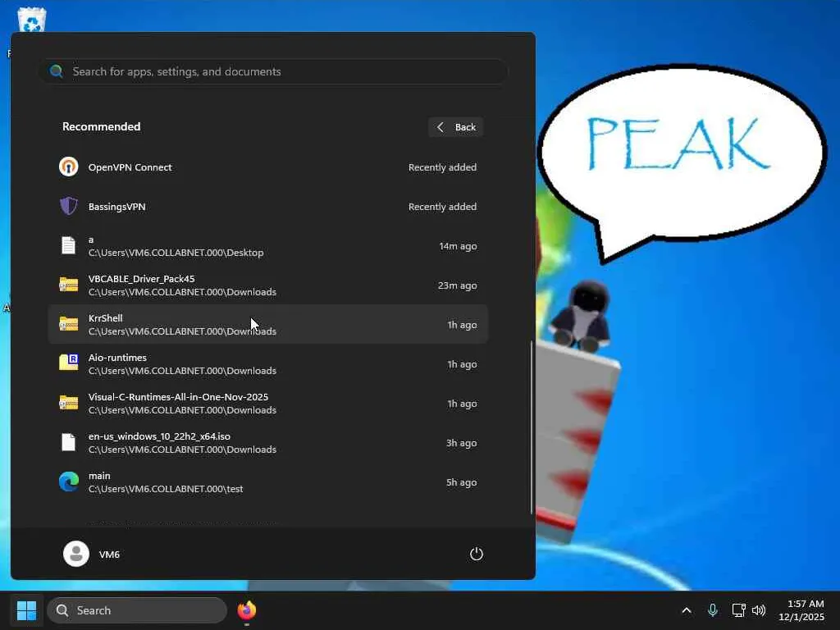Click the Start menu search magnifier icon
Viewport: 840px width, 630px height.
click(57, 71)
